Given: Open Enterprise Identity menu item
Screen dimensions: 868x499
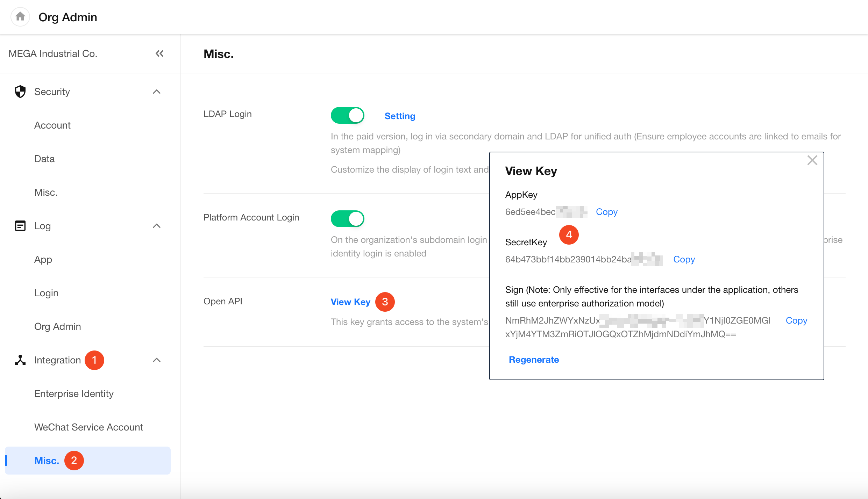Looking at the screenshot, I should 74,393.
